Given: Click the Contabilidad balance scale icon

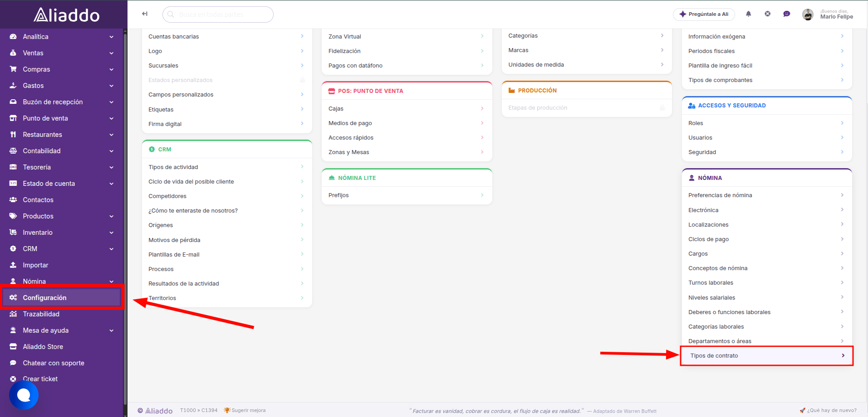Looking at the screenshot, I should point(13,151).
